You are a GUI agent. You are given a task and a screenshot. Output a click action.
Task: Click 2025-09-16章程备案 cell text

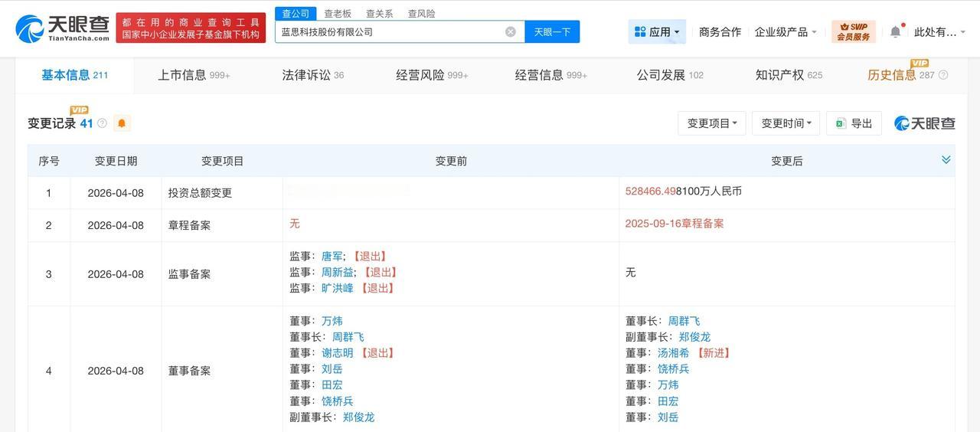(675, 224)
